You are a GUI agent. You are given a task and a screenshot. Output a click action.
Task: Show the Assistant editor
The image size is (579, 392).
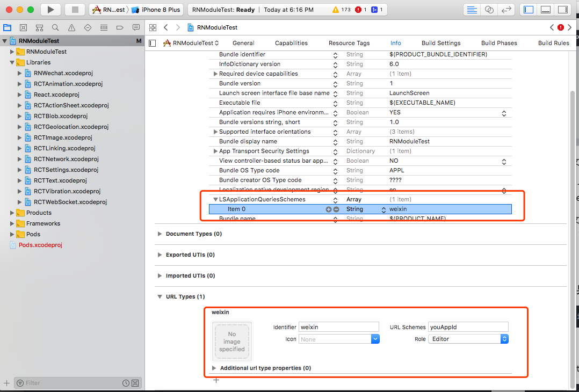(489, 10)
